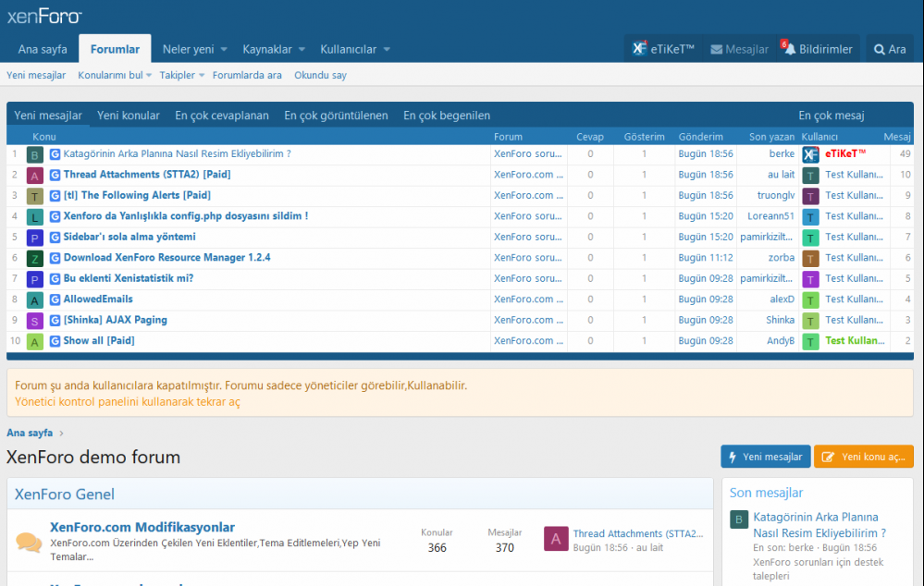
Task: Expand the Kaynaklar dropdown arrow
Action: 302,50
